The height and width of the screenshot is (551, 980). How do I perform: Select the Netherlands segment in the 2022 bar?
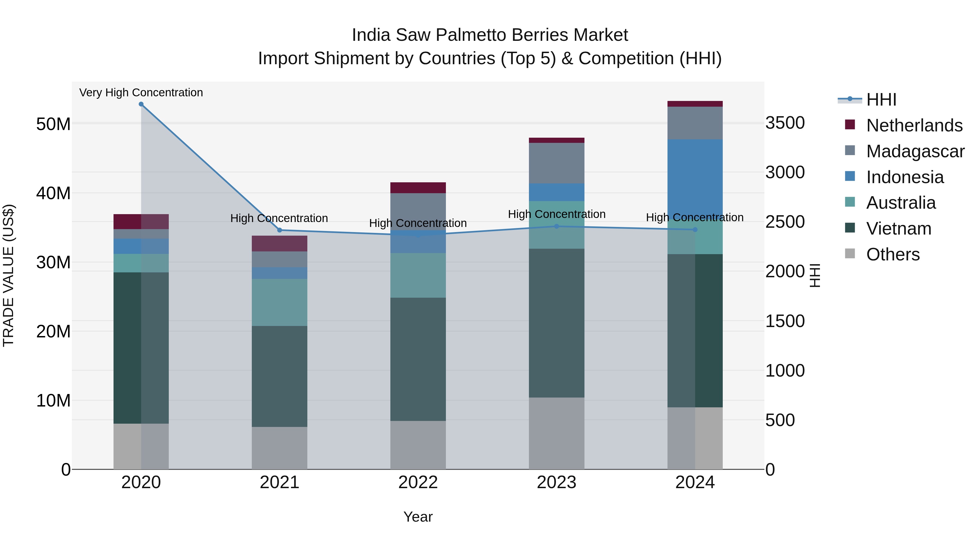418,188
